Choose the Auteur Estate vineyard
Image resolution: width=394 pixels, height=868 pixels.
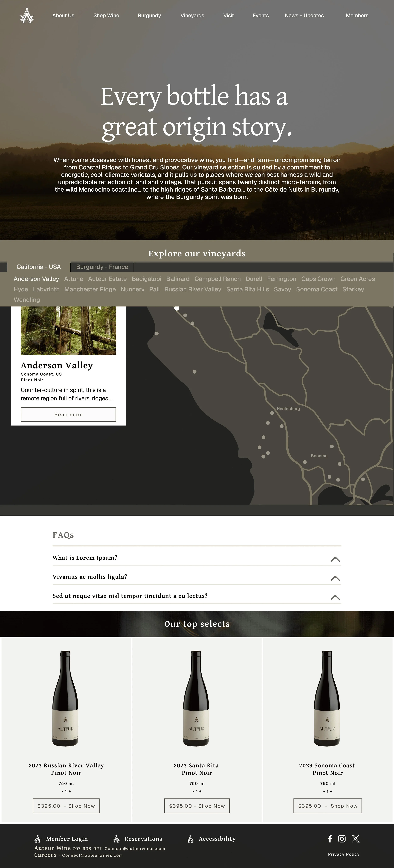point(107,279)
